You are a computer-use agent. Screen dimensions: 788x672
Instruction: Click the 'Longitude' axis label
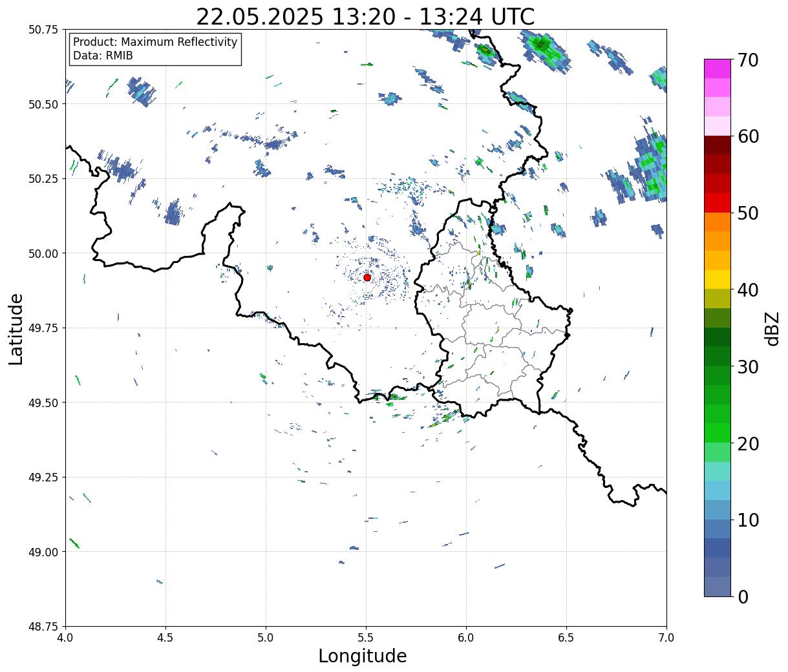click(x=363, y=656)
